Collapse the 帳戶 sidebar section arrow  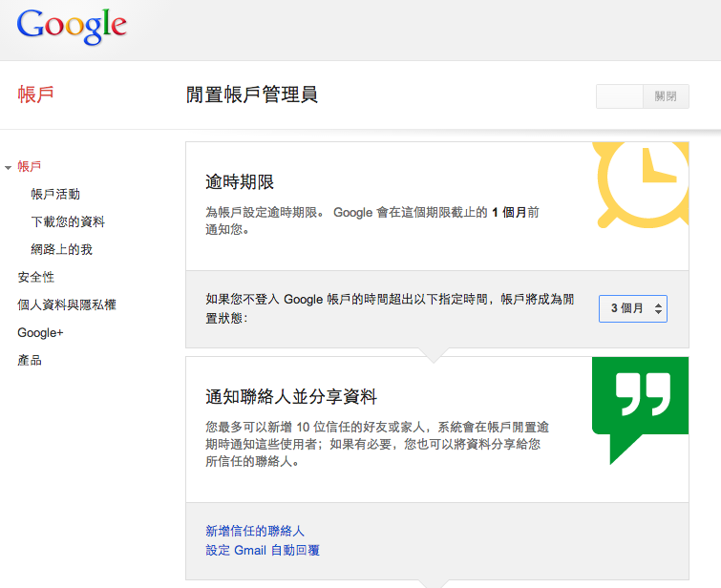pos(8,168)
